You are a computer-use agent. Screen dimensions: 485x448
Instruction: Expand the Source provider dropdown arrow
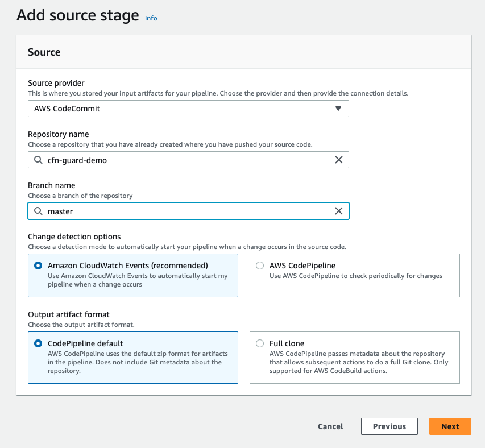click(338, 109)
